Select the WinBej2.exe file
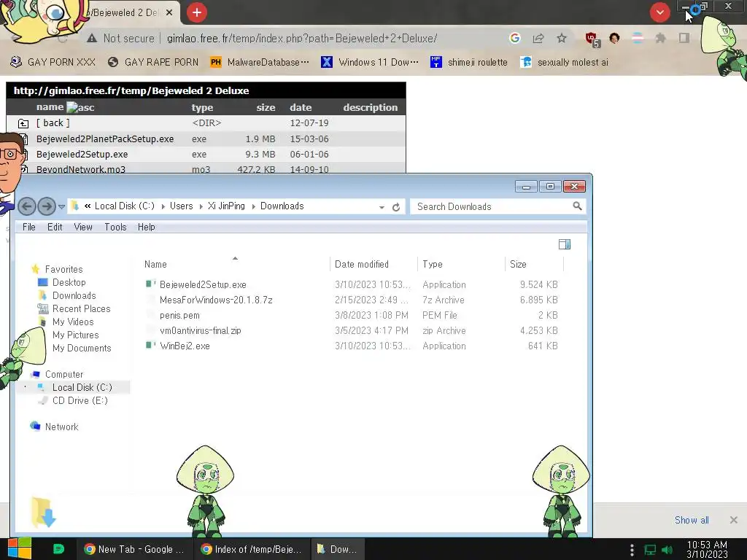 (x=185, y=346)
